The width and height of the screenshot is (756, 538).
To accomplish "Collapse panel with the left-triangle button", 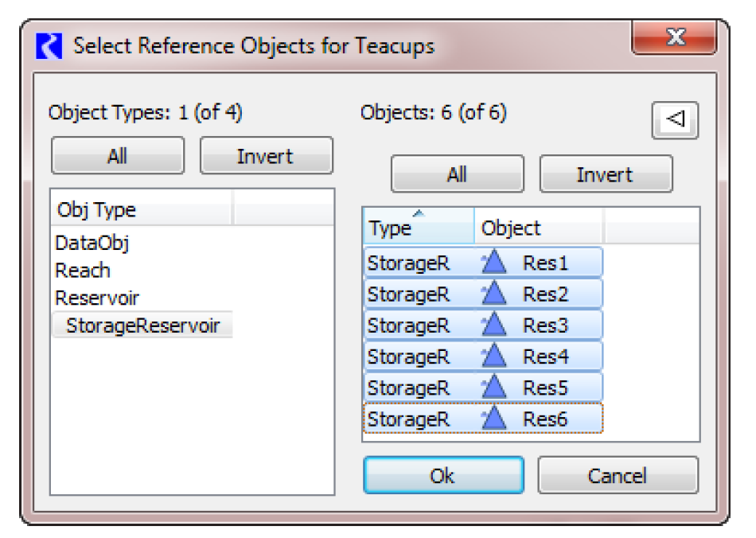I will (x=675, y=120).
